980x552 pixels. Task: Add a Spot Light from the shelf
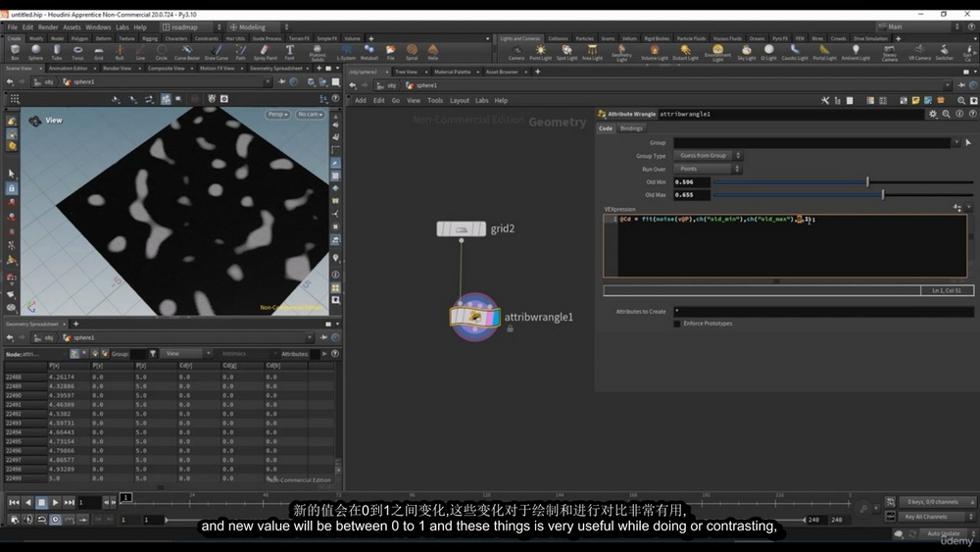coord(566,53)
